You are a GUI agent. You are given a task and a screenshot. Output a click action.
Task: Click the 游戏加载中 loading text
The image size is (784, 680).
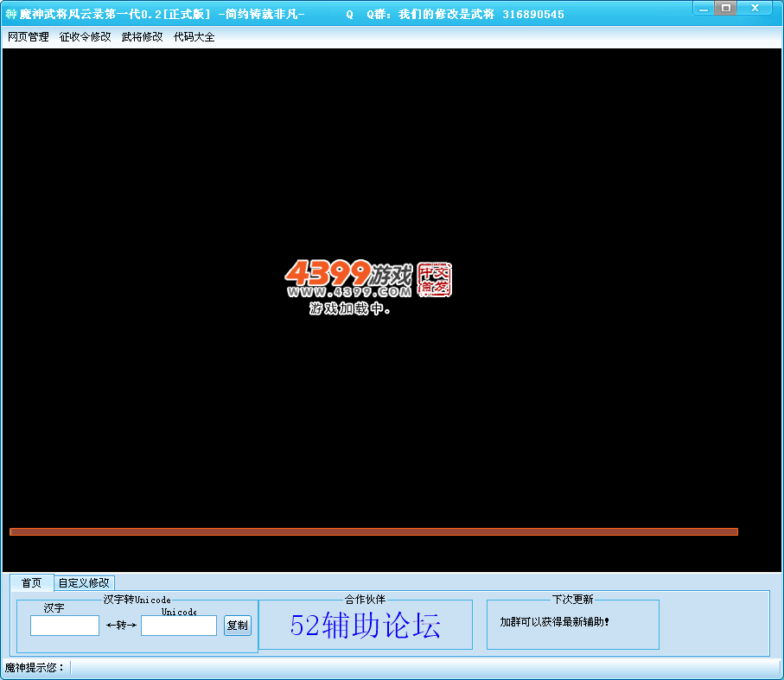(349, 308)
